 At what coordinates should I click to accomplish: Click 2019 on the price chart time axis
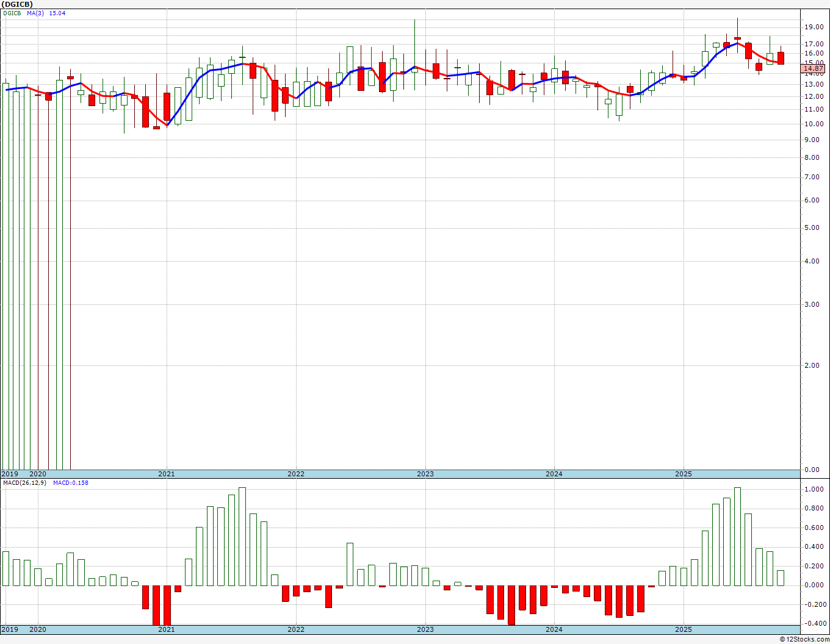tap(9, 474)
